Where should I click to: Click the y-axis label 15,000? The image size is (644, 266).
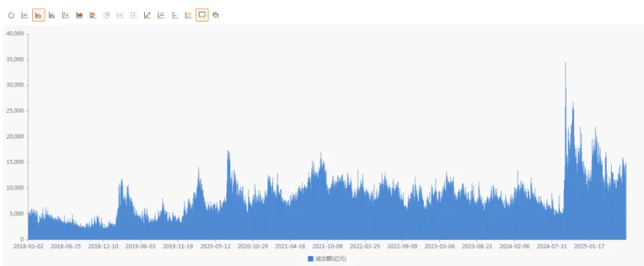[x=15, y=163]
